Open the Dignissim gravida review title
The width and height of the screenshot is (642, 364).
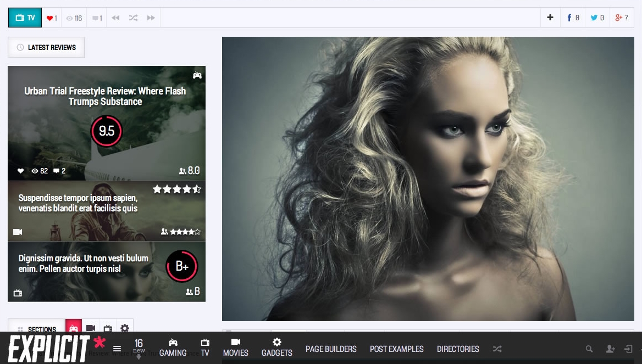point(83,264)
